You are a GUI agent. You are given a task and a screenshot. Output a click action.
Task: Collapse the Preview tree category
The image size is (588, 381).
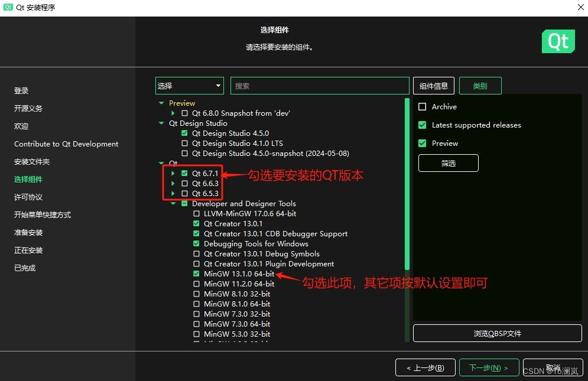coord(161,103)
